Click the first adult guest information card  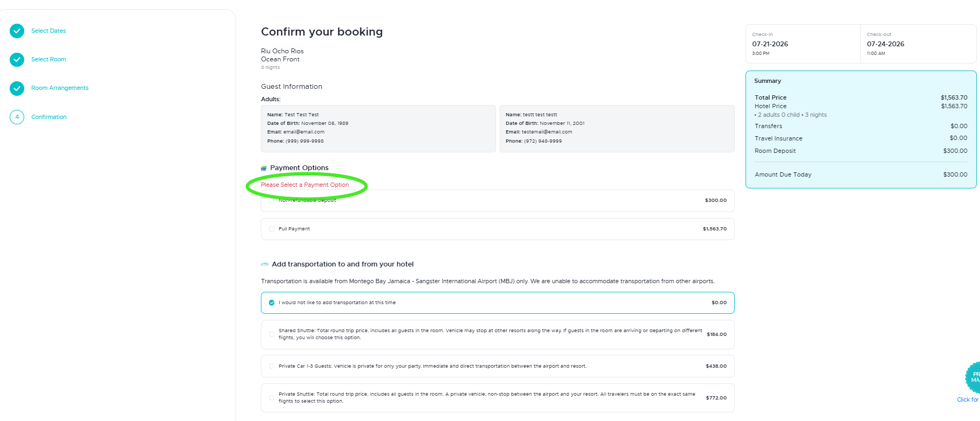(x=378, y=128)
